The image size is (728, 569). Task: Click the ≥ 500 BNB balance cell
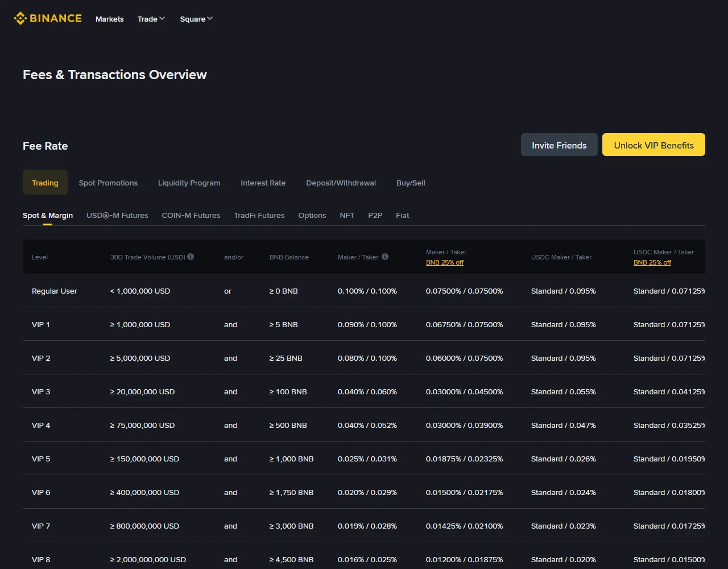pos(288,425)
